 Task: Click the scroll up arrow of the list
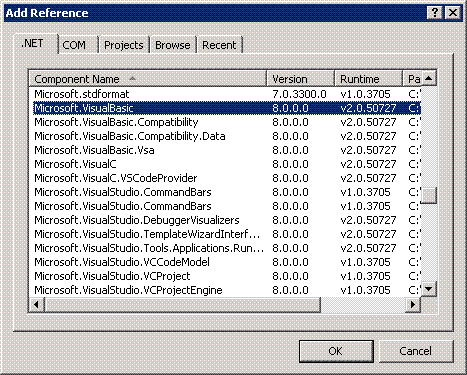(x=429, y=78)
